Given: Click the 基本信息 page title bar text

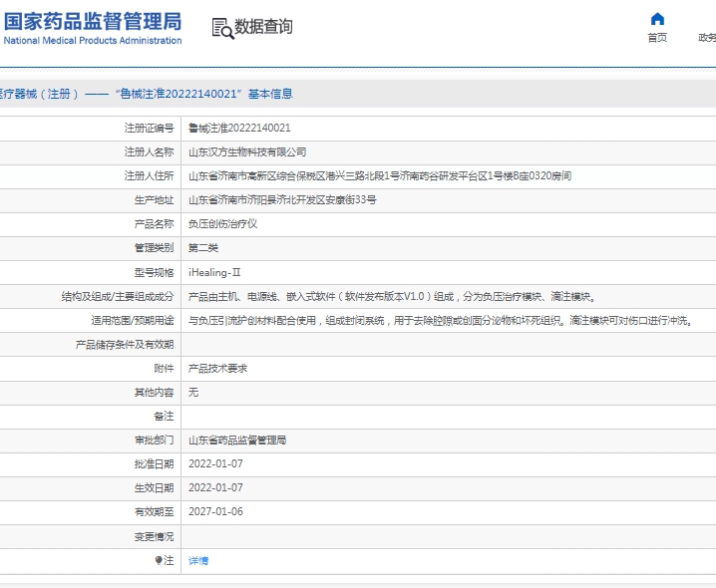Looking at the screenshot, I should pos(270,94).
